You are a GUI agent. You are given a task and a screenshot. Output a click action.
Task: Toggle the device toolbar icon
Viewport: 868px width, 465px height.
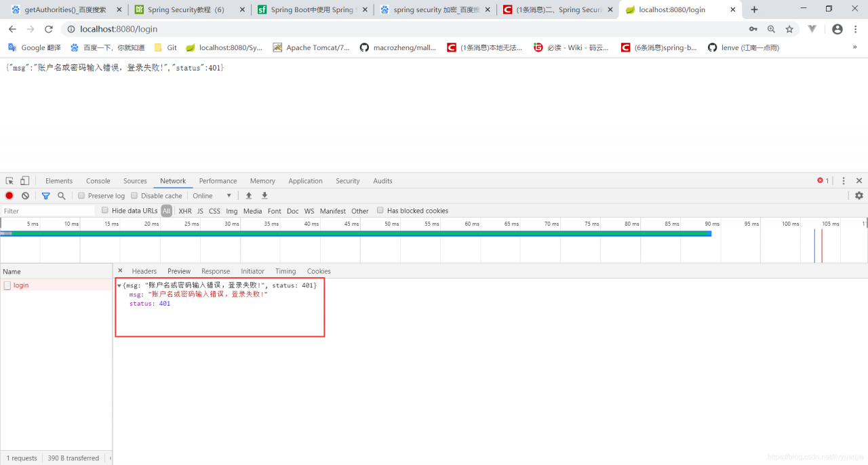(24, 181)
